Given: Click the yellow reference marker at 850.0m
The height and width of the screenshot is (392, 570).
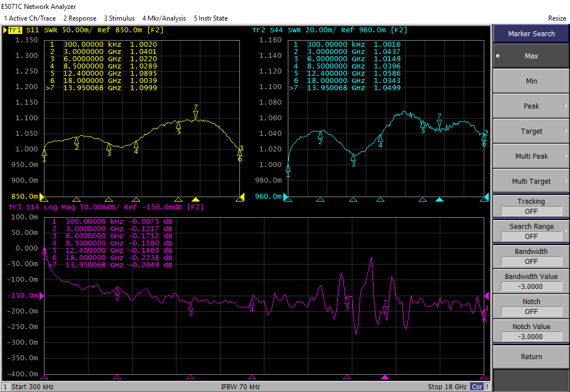Looking at the screenshot, I should 41,197.
